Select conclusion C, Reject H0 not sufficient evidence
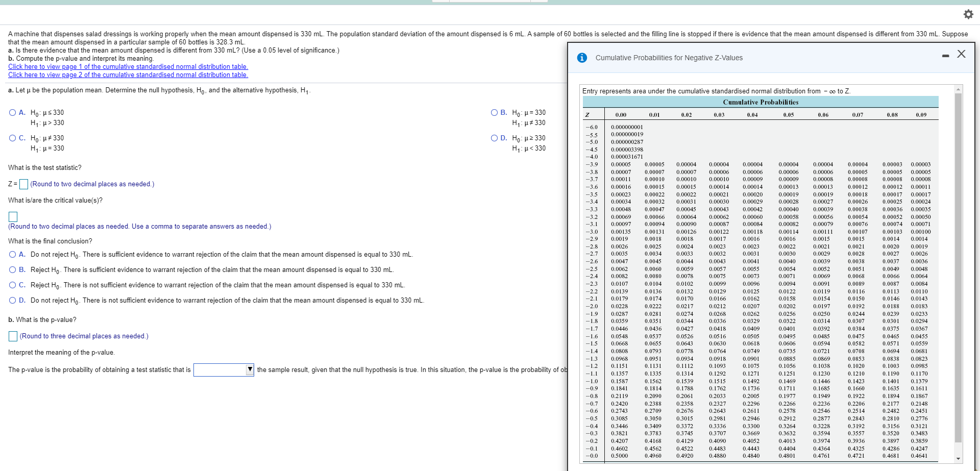Screen dimensions: 980x471 point(12,285)
